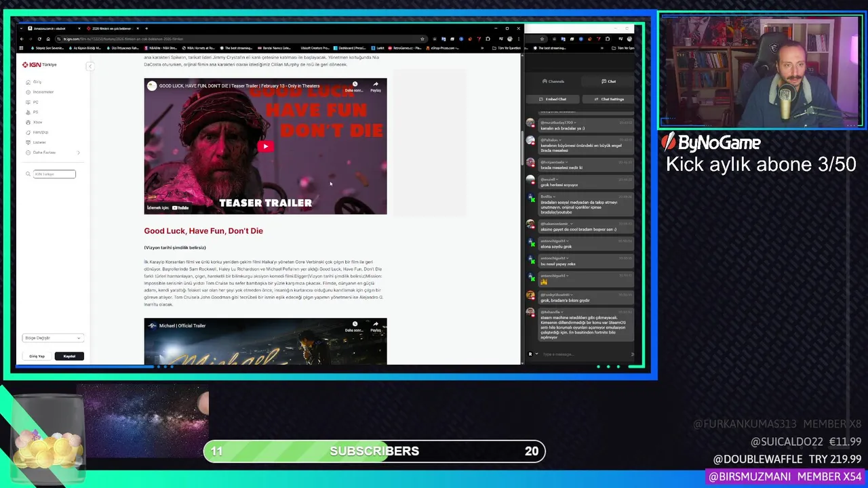Click the Good Luck, Have Fun, Don't Die heading
The image size is (868, 488).
pyautogui.click(x=203, y=231)
